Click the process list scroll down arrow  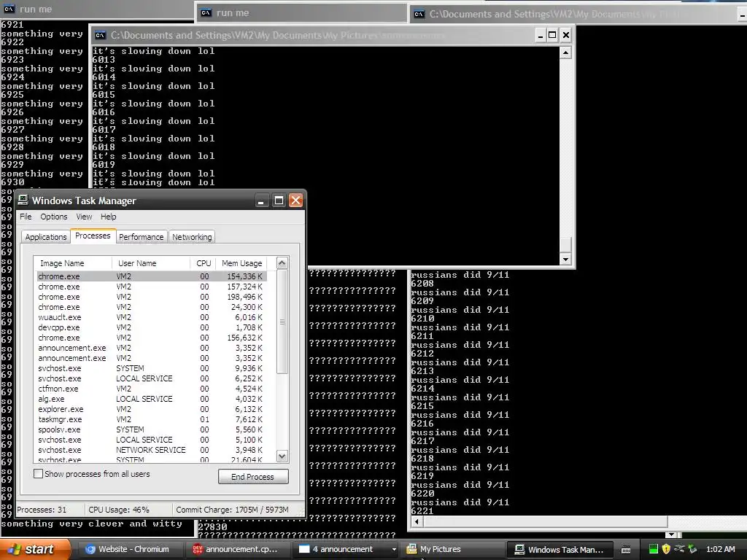(282, 456)
